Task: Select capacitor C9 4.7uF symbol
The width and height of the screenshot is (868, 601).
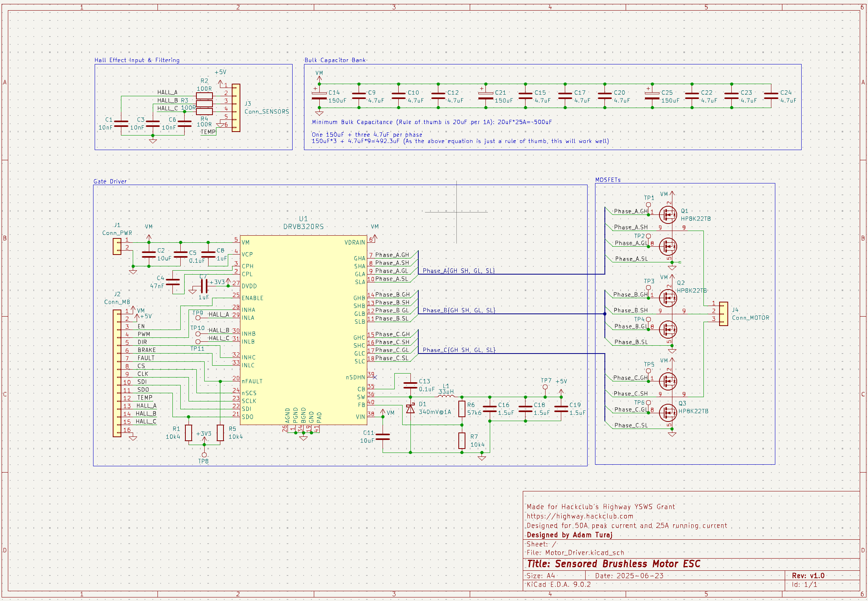Action: (x=359, y=96)
